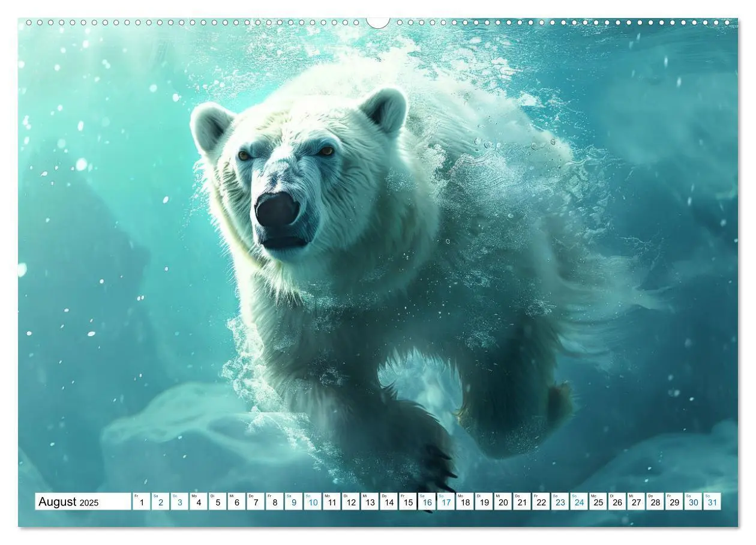
Task: Click date cell 26
Action: click(x=617, y=502)
